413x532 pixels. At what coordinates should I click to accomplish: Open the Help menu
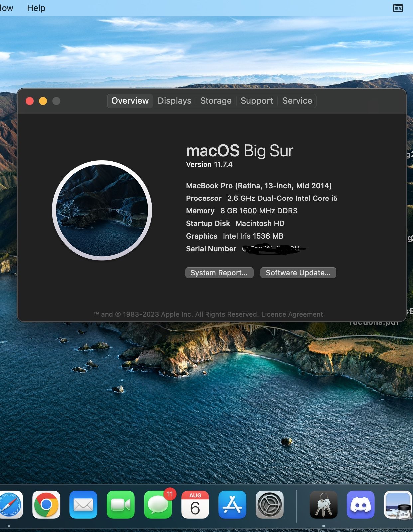point(36,8)
